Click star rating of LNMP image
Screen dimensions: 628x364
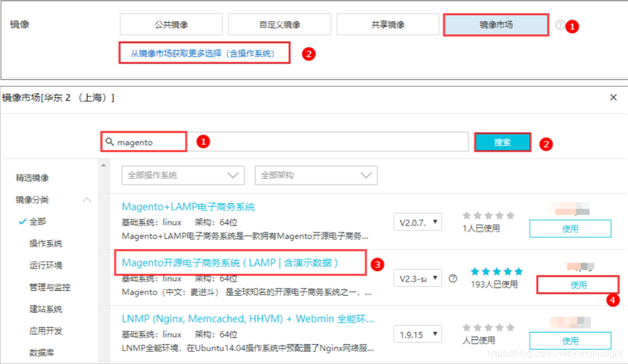point(489,328)
